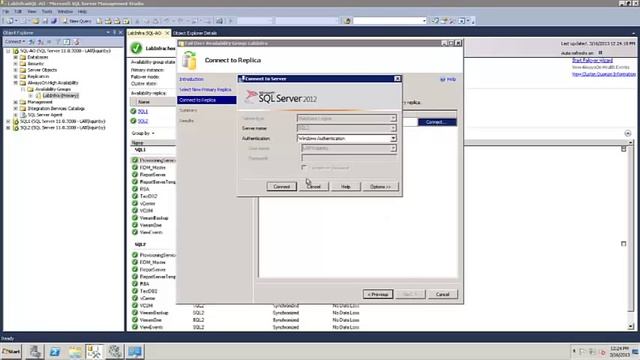The width and height of the screenshot is (640, 360).
Task: Select Integration Services Catalogs folder
Action: (56, 109)
